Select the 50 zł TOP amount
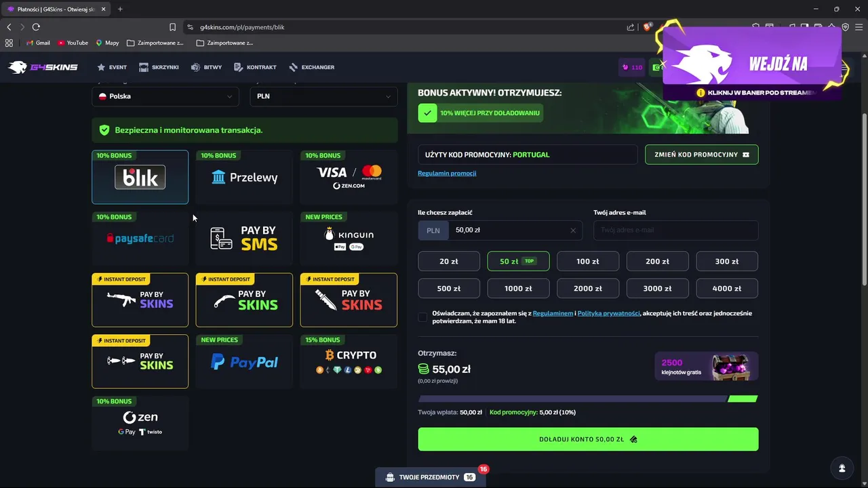The image size is (868, 488). 518,262
